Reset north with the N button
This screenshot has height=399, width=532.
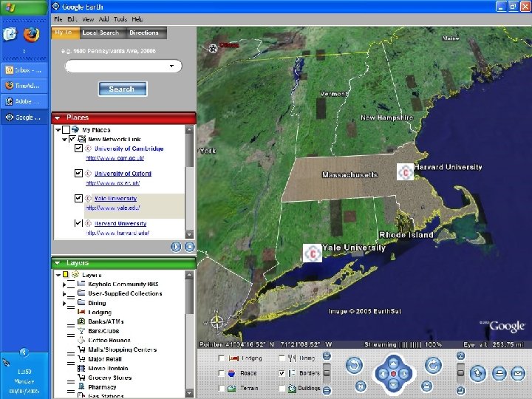pos(361,386)
